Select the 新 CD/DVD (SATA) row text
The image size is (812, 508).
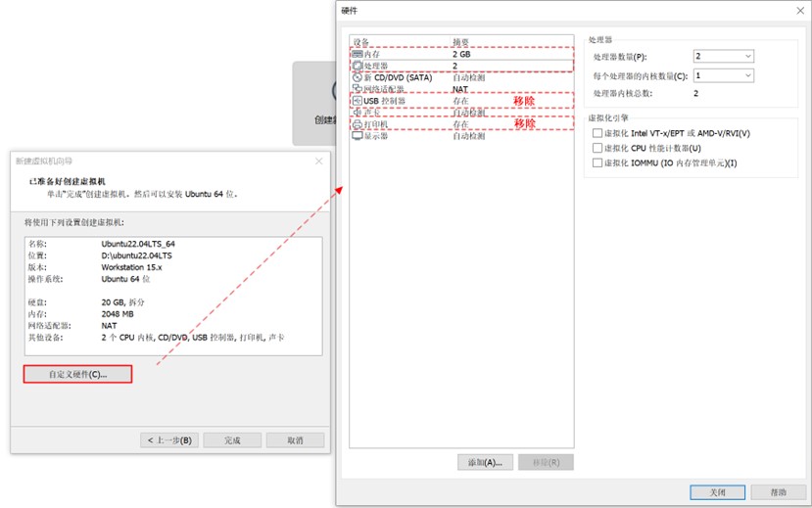398,77
